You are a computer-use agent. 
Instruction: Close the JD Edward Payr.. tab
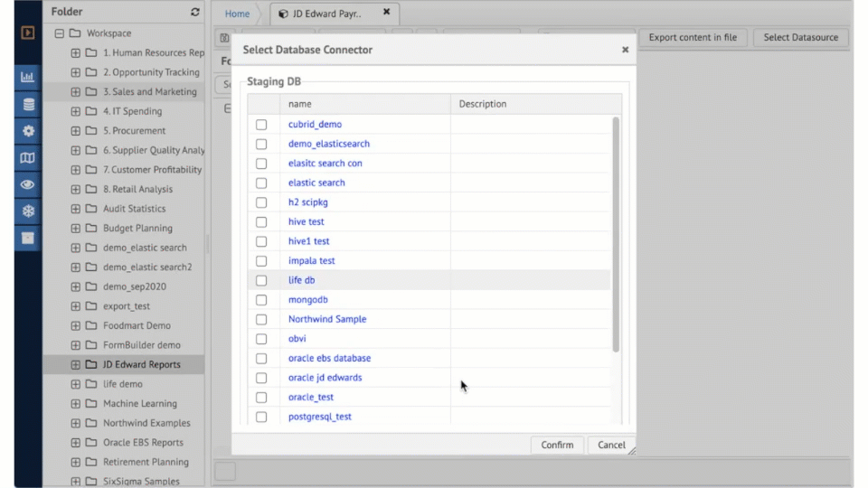tap(386, 12)
